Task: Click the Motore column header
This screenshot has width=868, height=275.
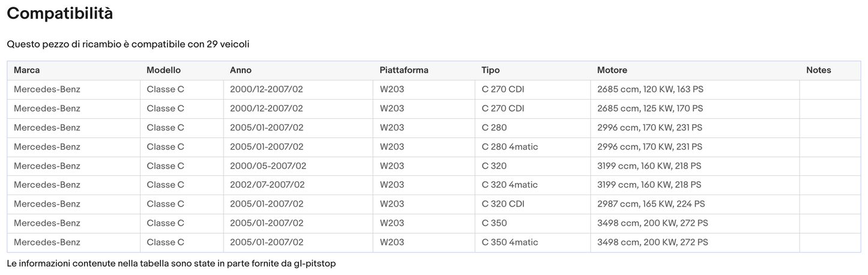Action: [612, 70]
